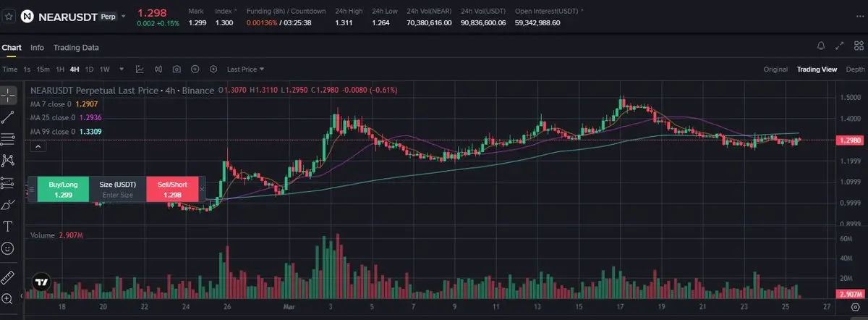Open the chart settings gear in corner
The height and width of the screenshot is (320, 868).
tap(854, 307)
